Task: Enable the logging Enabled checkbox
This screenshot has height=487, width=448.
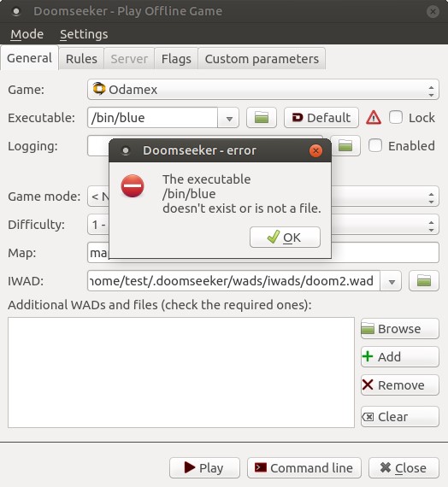Action: (375, 145)
